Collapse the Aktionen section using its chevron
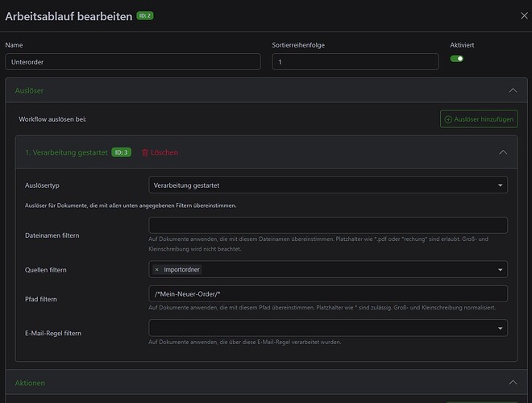Viewport: 532px width, 403px height. click(512, 383)
